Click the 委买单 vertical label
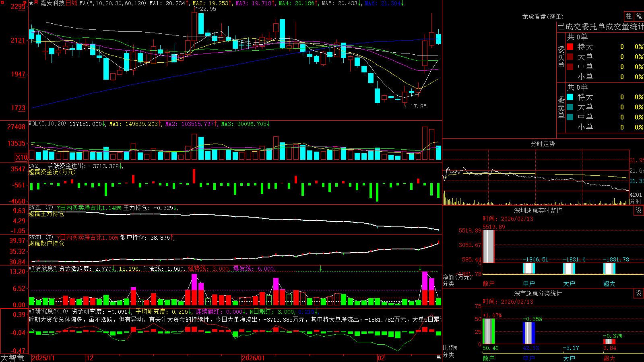 pos(561,57)
